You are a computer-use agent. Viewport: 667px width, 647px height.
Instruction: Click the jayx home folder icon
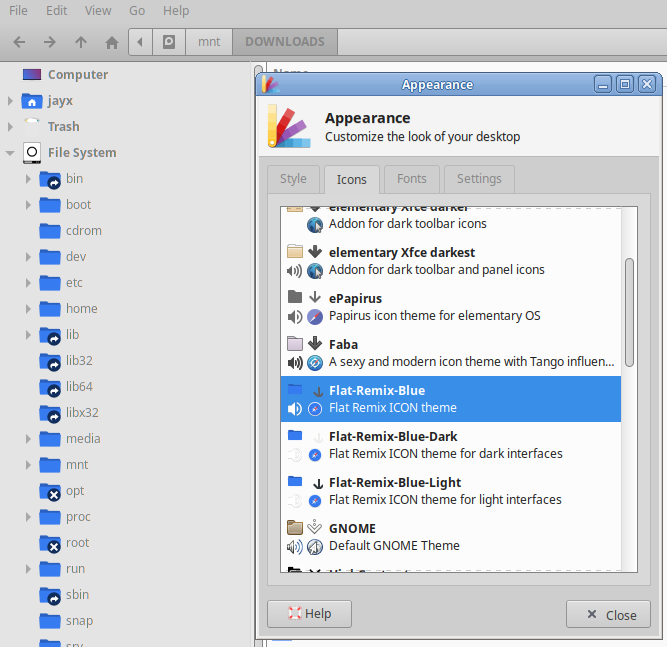(32, 101)
